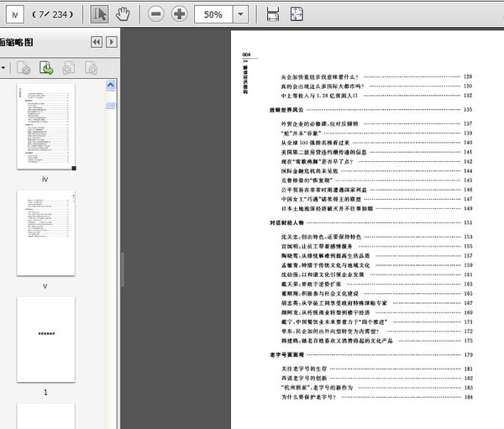504x429 pixels.
Task: Click interview entry ending at page 167
Action: pos(376,303)
